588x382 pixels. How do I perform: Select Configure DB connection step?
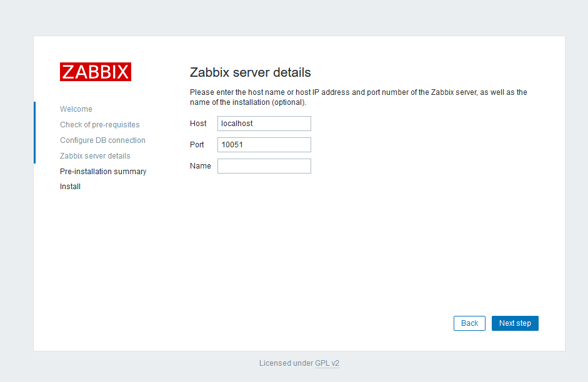coord(102,140)
